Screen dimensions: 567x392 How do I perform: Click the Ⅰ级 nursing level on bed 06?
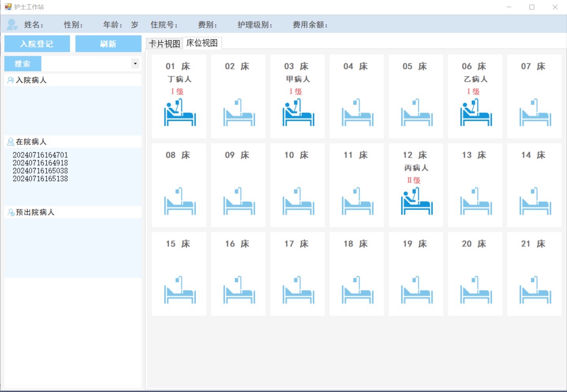pyautogui.click(x=473, y=91)
